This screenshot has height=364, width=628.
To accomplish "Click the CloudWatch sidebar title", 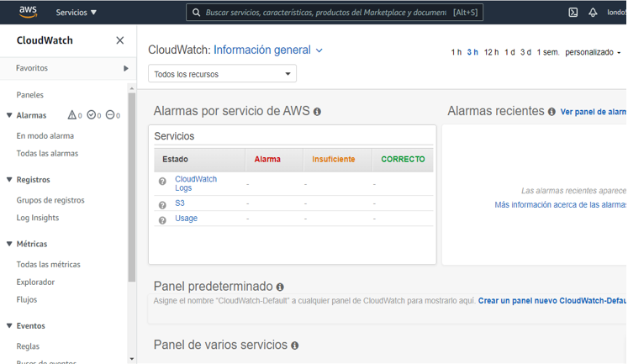I will pos(45,40).
